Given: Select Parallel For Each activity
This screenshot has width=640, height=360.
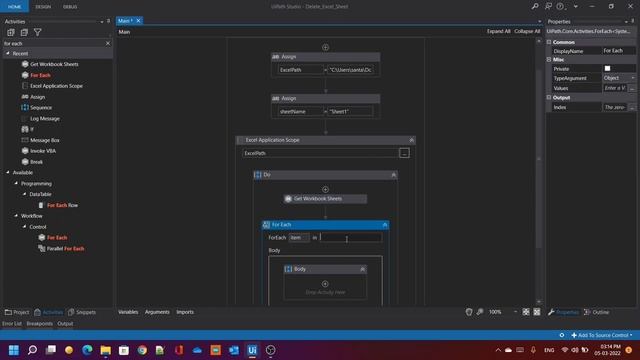Looking at the screenshot, I should click(x=65, y=249).
